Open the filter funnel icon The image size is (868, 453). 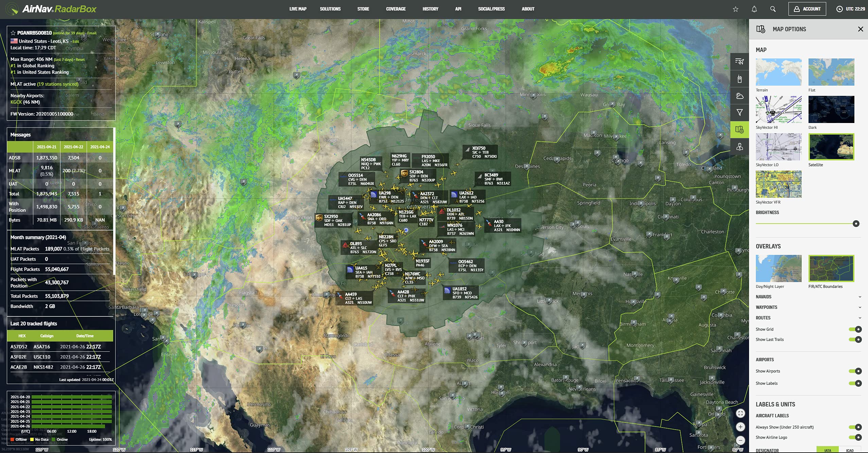tap(740, 112)
